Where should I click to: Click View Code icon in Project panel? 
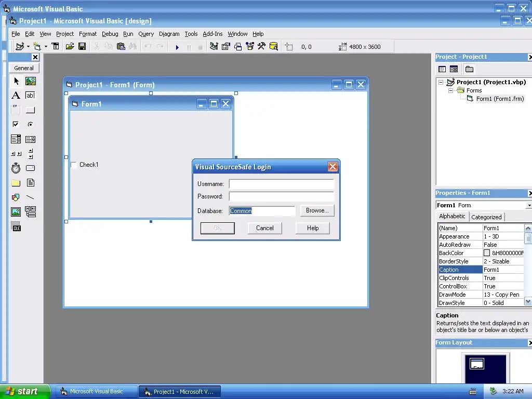point(442,69)
